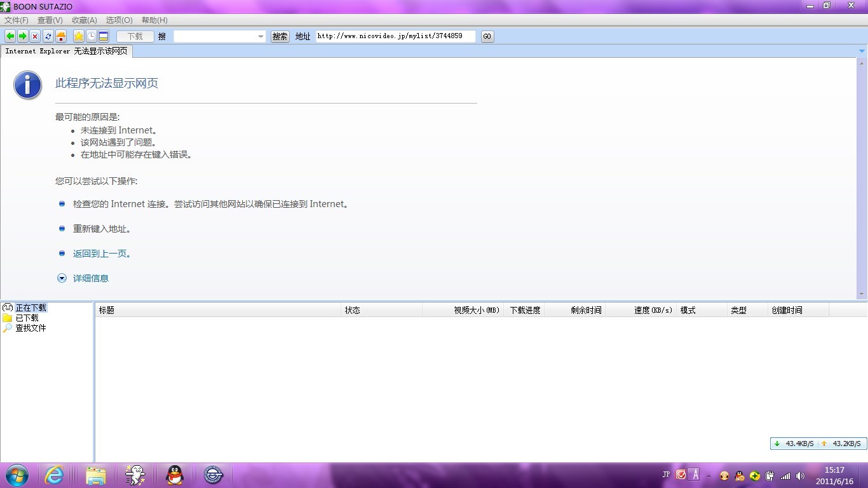
Task: Click the power plug tray icon
Action: click(x=770, y=475)
